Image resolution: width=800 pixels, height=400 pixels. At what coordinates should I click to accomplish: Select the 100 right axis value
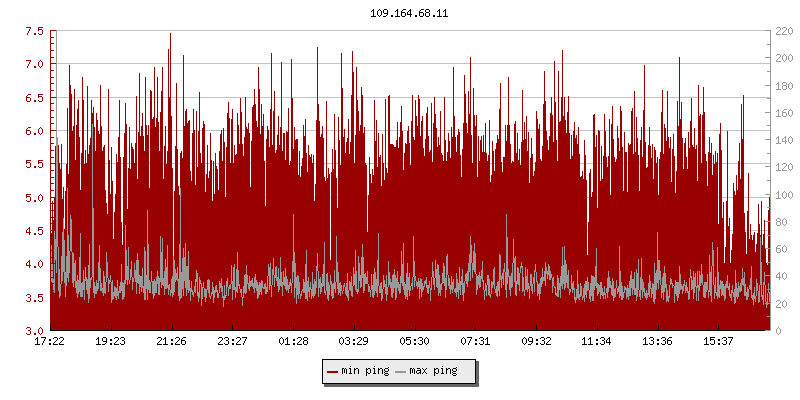784,195
